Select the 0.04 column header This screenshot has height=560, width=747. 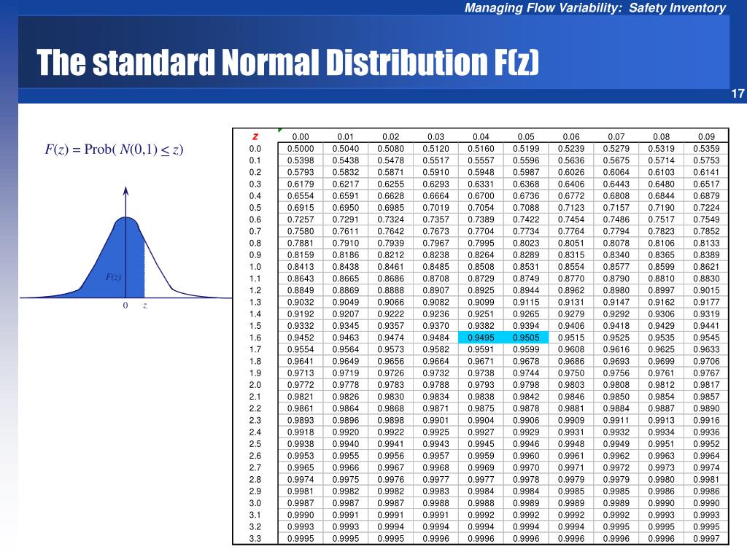click(481, 136)
